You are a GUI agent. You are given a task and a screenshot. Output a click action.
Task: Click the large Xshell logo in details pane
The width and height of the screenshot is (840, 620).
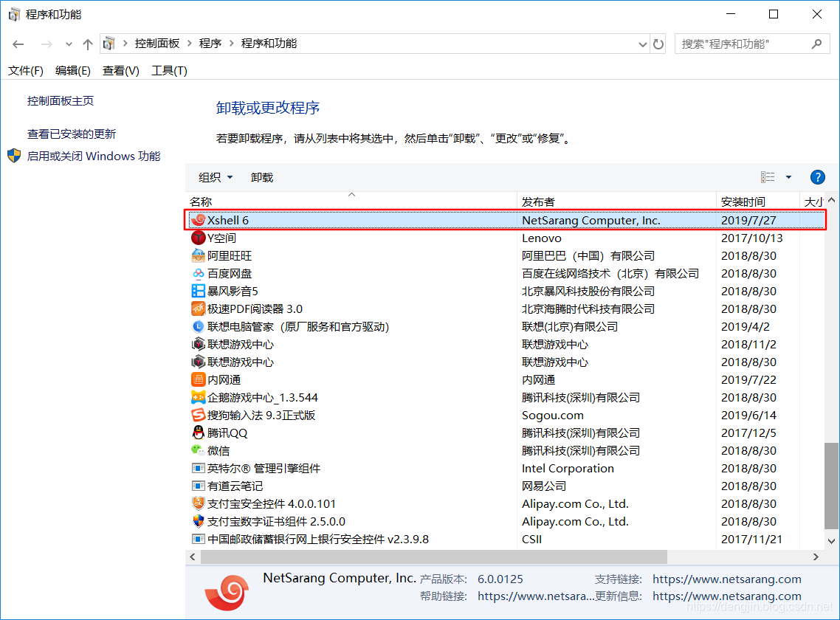pyautogui.click(x=227, y=592)
